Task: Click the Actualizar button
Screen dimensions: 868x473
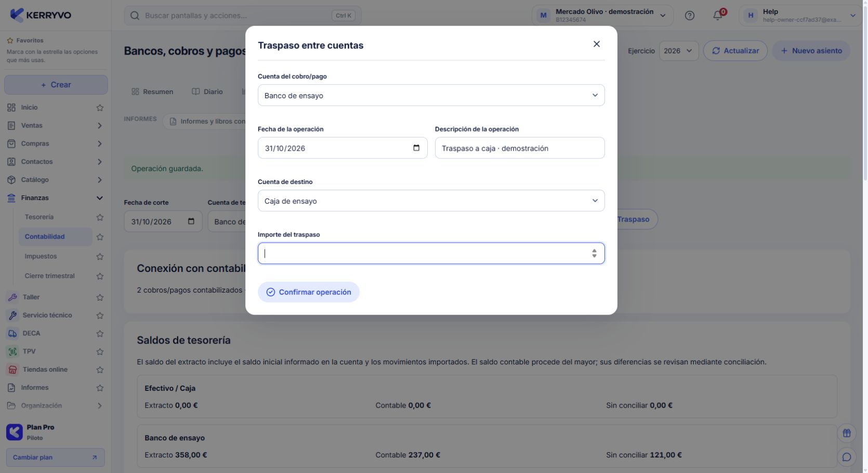Action: click(x=735, y=51)
